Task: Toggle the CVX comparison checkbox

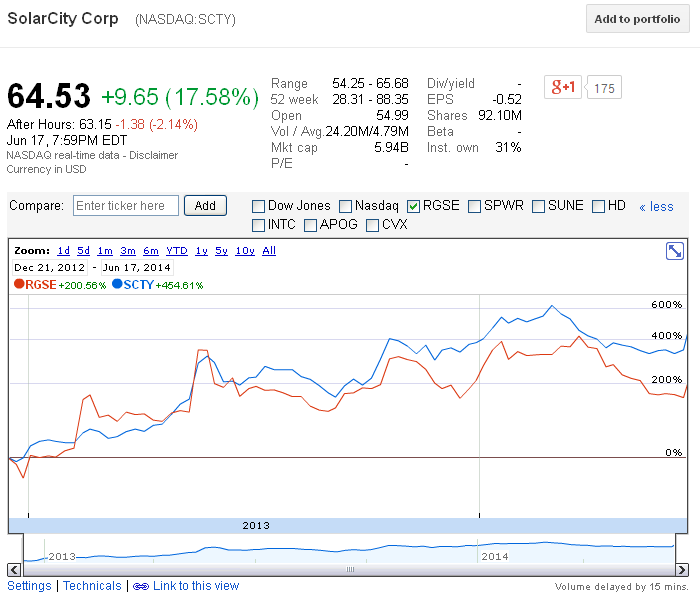Action: pos(372,225)
